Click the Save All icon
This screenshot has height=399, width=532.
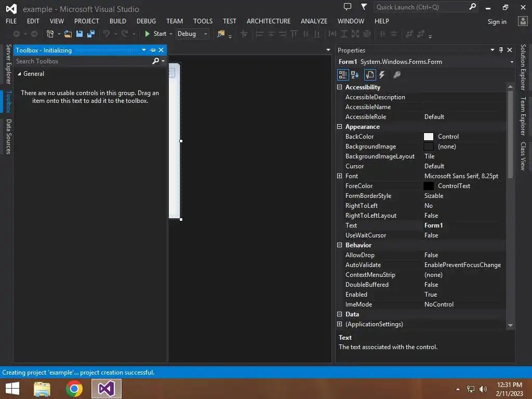click(x=91, y=34)
